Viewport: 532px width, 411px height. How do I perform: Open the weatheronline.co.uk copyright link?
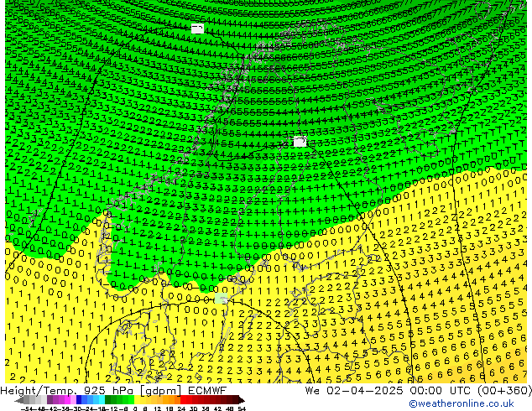pyautogui.click(x=462, y=403)
